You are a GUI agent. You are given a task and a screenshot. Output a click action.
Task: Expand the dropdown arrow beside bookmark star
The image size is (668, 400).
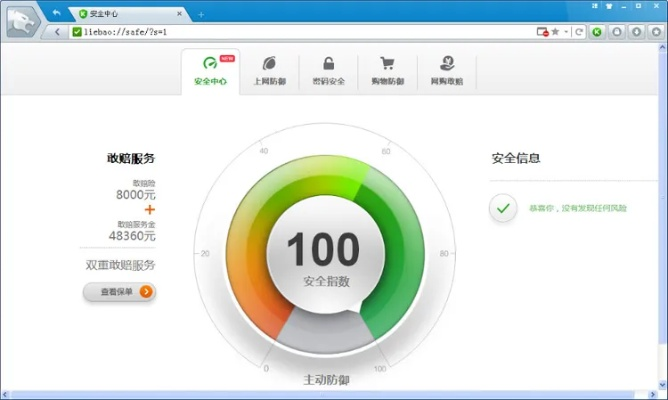tap(566, 32)
